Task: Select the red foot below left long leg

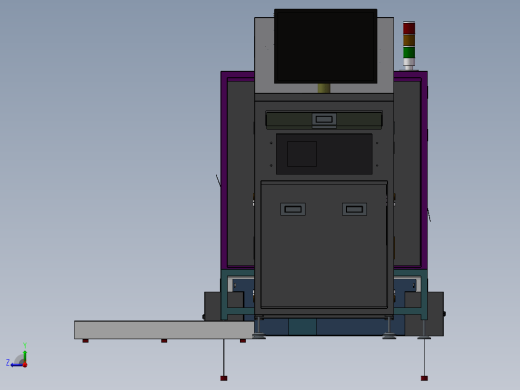Action: pyautogui.click(x=224, y=378)
